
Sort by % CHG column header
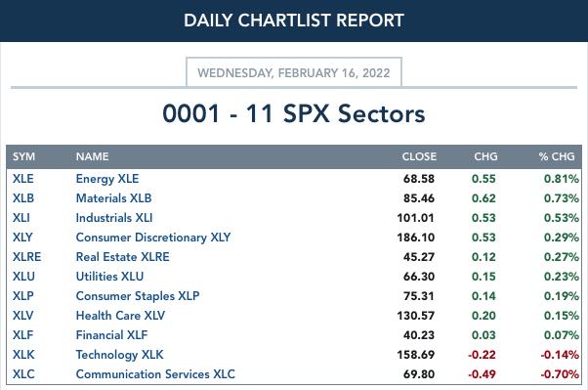point(557,156)
